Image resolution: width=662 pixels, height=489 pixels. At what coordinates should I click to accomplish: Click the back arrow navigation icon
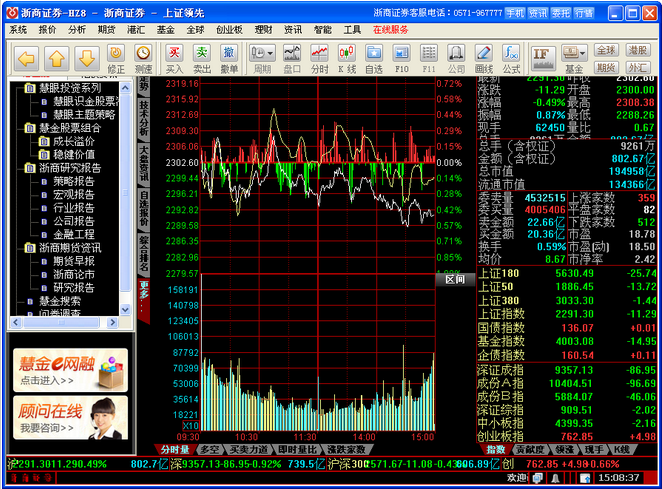click(x=27, y=57)
